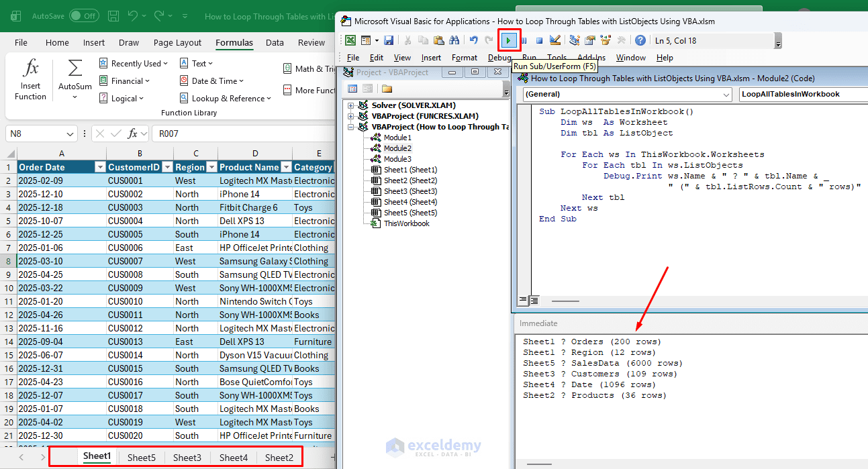This screenshot has width=868, height=469.
Task: Click the Copy icon in VBA toolbar
Action: pos(423,40)
